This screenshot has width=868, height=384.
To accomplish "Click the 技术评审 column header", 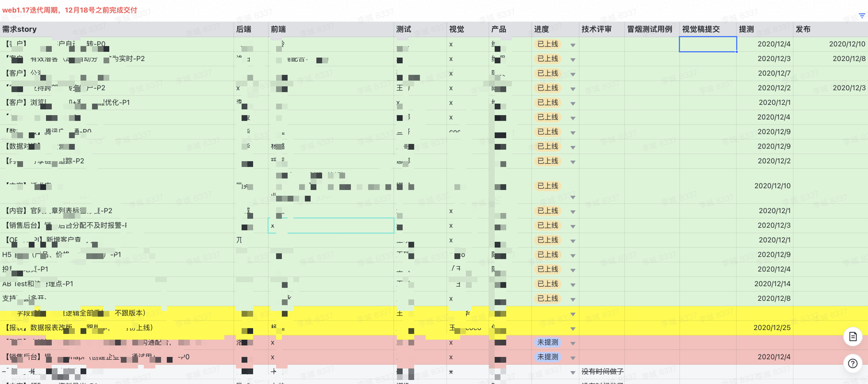I will [596, 29].
